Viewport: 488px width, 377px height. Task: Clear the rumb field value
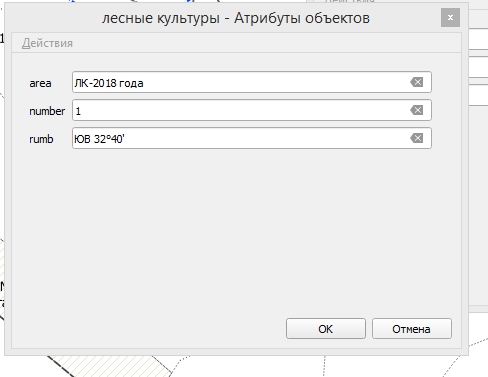pos(417,138)
